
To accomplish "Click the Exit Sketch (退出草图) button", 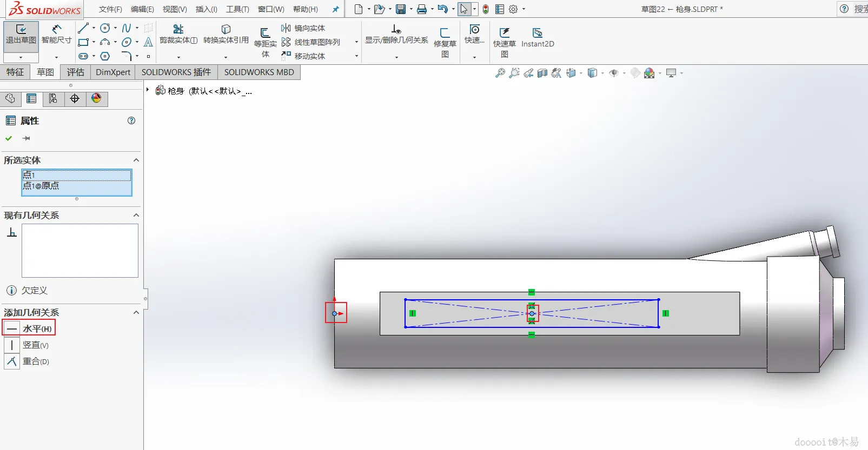I will 21,35.
